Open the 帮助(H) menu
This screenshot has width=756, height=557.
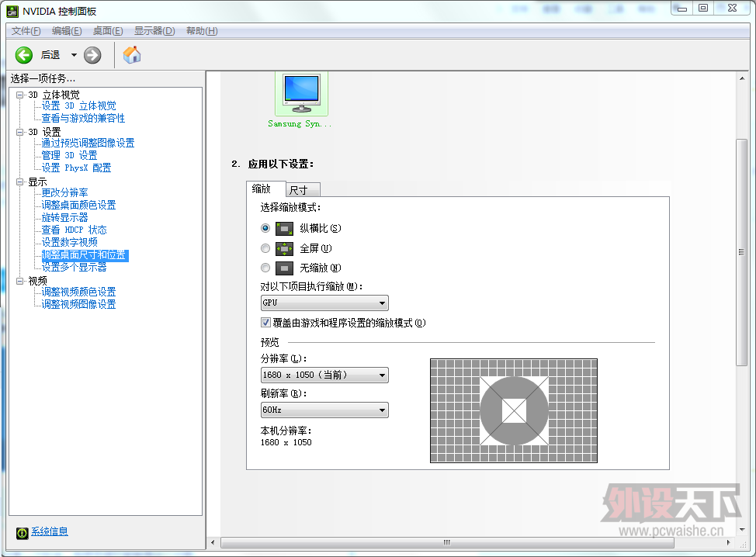(x=202, y=31)
